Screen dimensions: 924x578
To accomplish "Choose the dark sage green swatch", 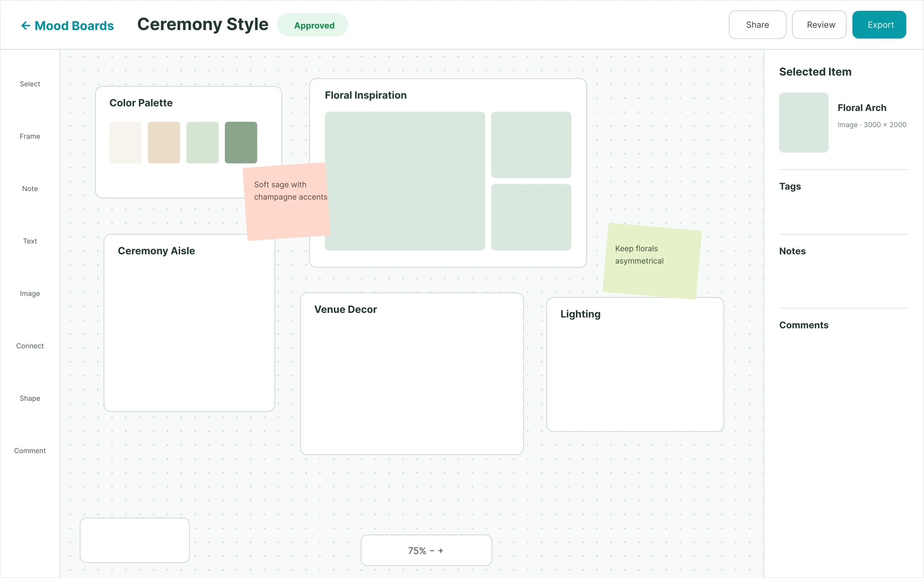I will tap(241, 143).
